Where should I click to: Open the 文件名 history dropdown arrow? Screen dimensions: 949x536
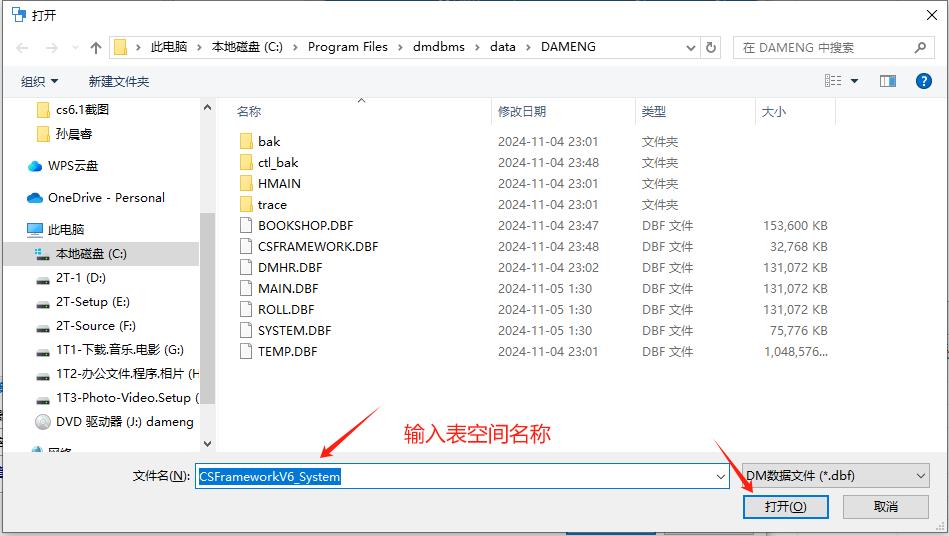(721, 477)
